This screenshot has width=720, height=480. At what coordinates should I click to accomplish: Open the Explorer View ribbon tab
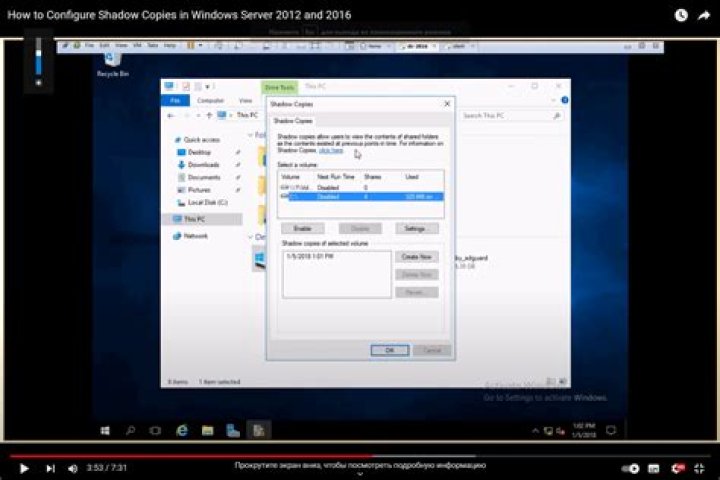point(246,100)
